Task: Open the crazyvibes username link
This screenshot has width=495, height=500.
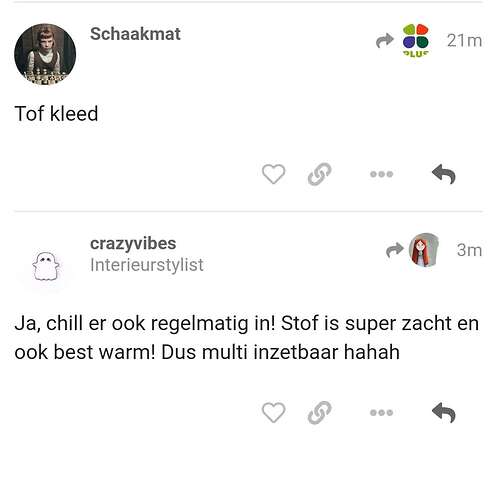Action: tap(133, 243)
